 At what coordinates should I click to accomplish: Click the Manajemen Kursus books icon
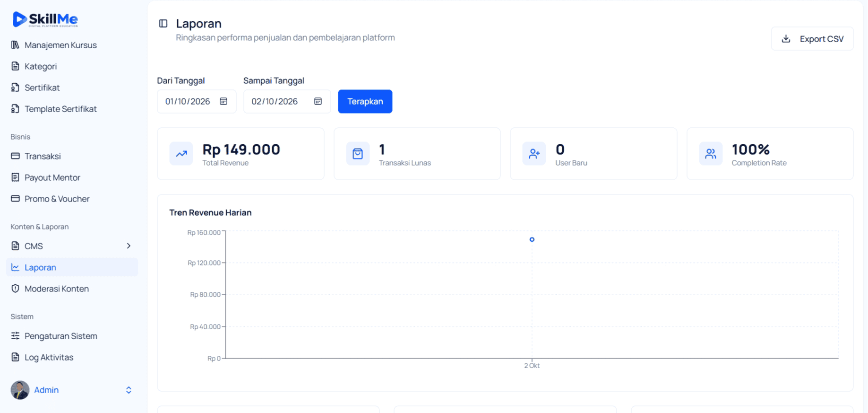pos(15,45)
